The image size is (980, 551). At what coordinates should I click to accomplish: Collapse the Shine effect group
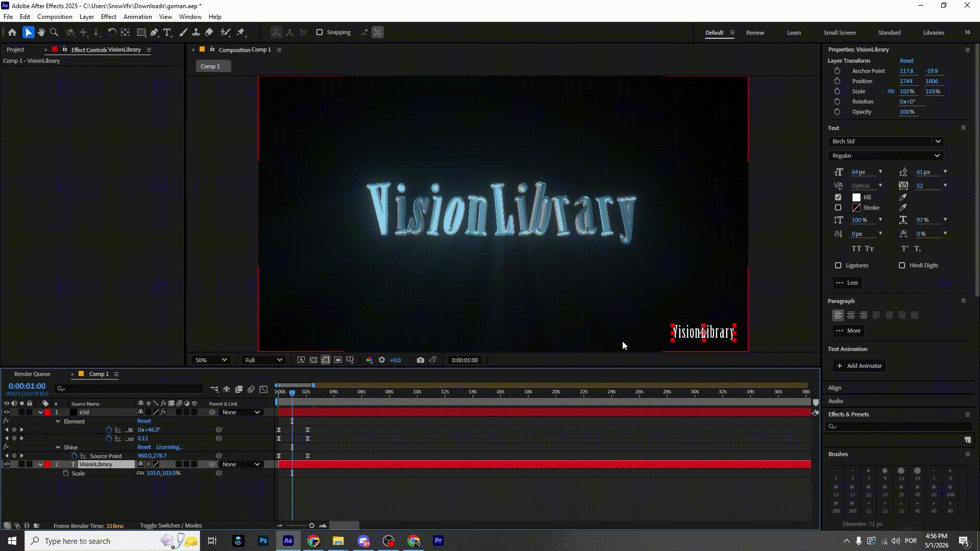pos(58,447)
